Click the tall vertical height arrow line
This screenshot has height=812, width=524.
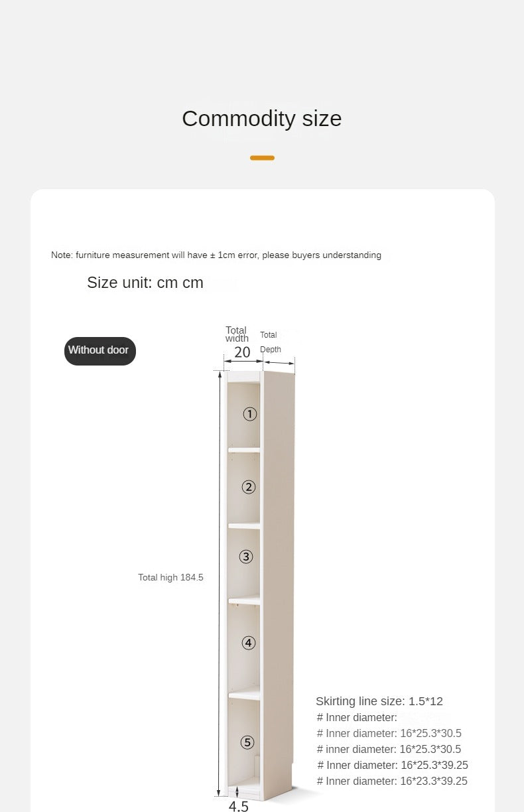click(x=219, y=583)
